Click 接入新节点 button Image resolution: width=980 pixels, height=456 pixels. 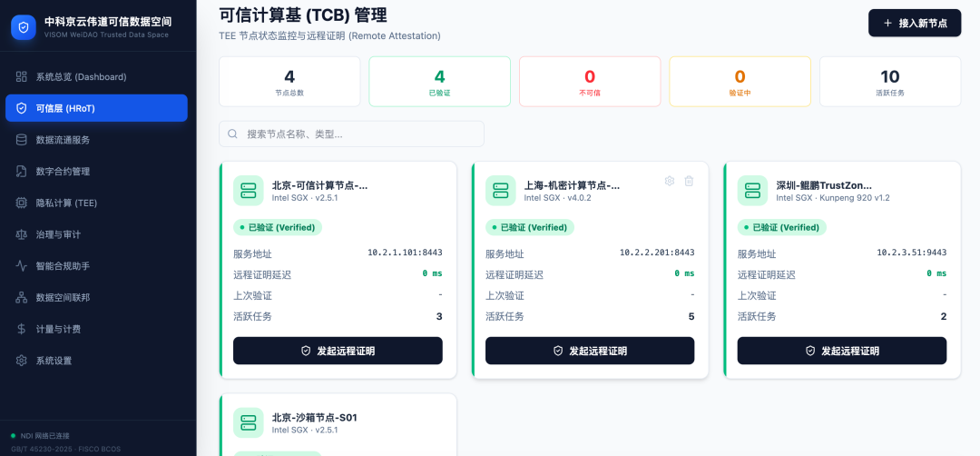915,23
